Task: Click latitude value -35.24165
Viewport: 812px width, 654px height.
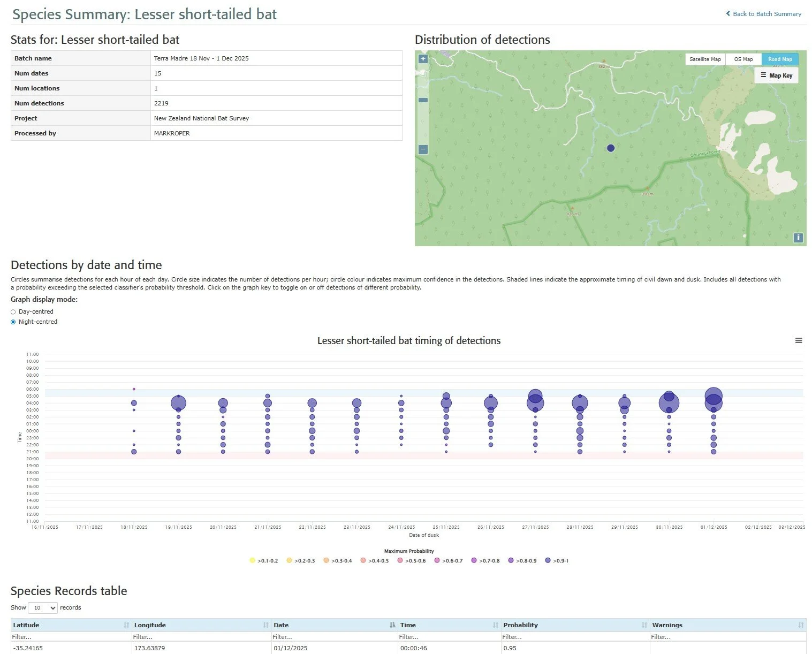Action: point(28,648)
